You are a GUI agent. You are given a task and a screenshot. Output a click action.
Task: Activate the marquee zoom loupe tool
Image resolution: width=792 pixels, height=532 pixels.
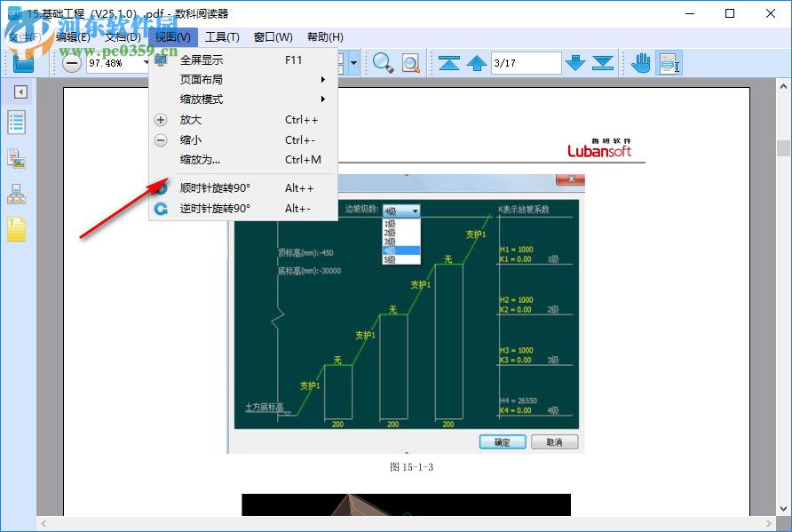[408, 63]
